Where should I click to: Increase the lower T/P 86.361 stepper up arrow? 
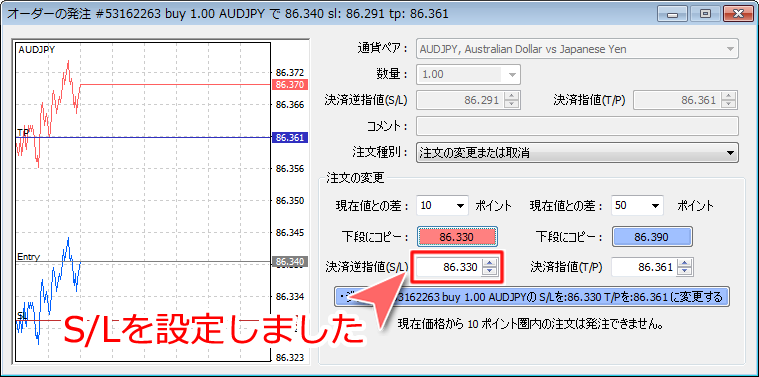(x=684, y=262)
